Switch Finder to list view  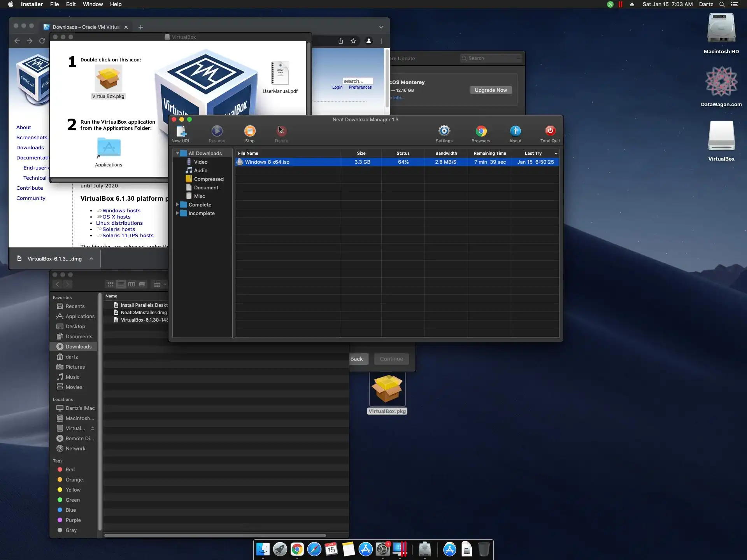click(121, 284)
